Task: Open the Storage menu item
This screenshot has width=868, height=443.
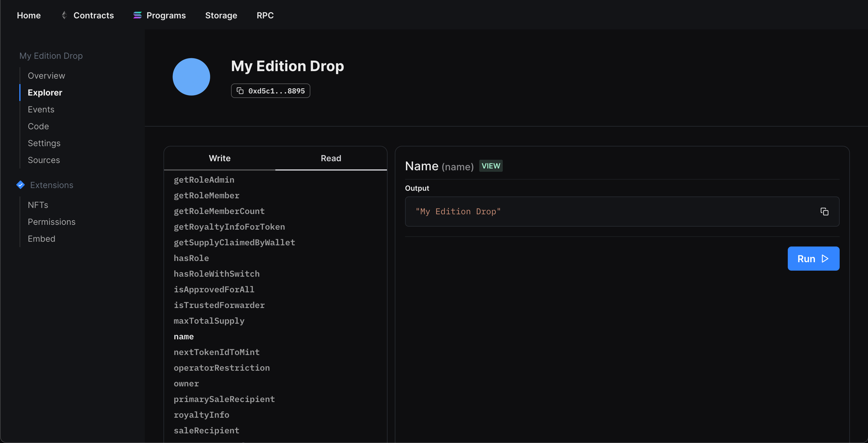Action: [221, 15]
